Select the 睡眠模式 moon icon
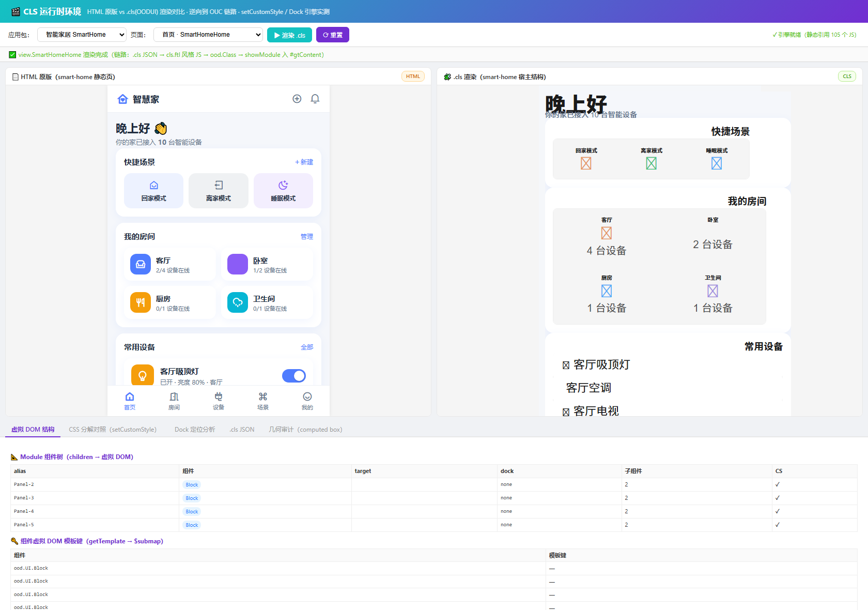 [x=283, y=185]
